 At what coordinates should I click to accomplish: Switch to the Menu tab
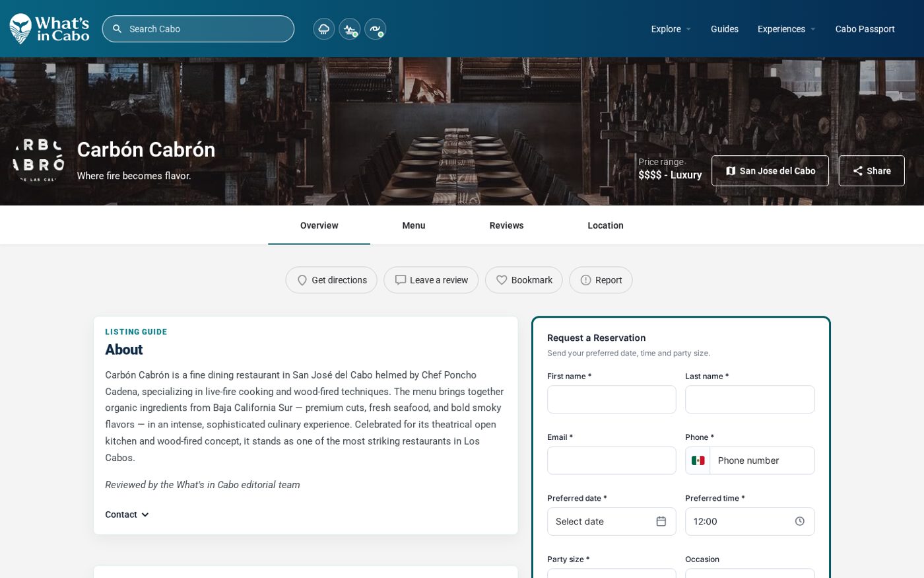tap(414, 225)
